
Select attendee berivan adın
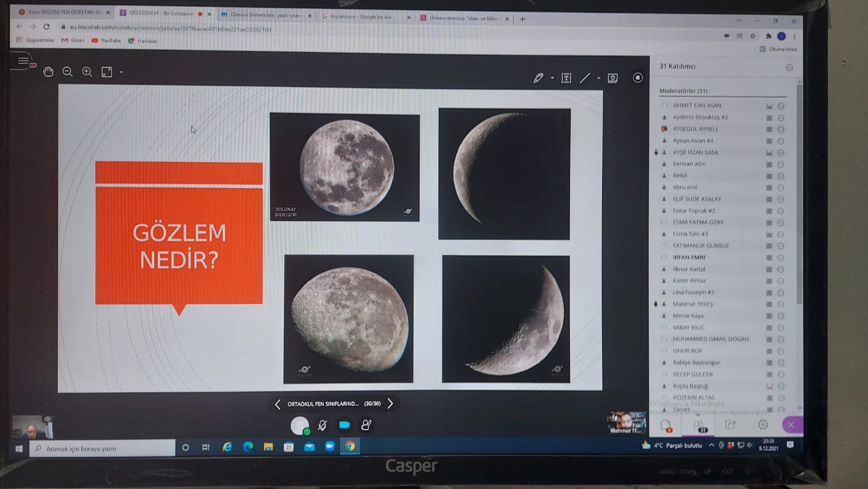(x=689, y=164)
